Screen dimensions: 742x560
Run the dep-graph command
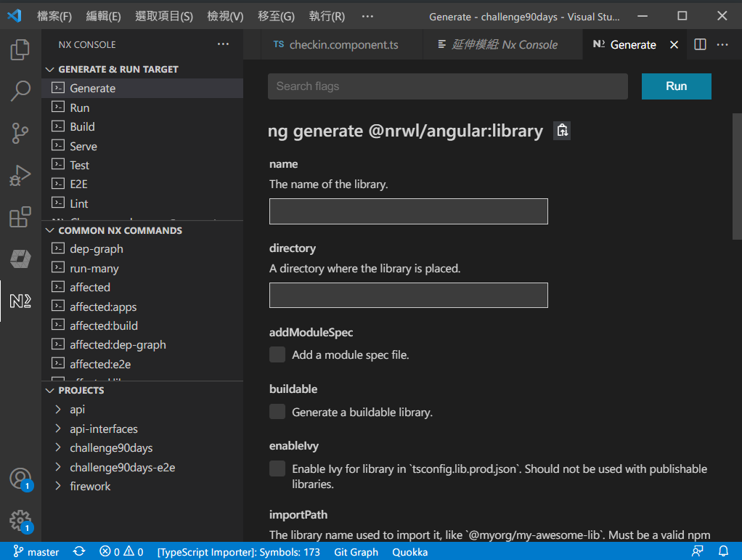pos(142,249)
